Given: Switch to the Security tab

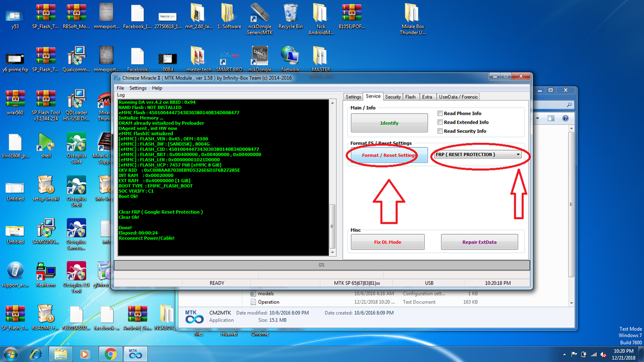Looking at the screenshot, I should [x=393, y=97].
